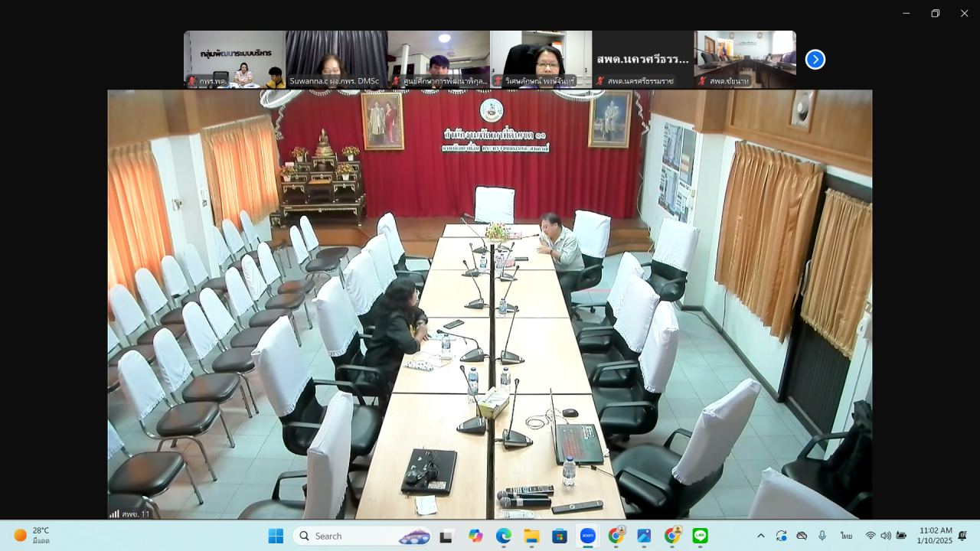Select the กพร.พศ. participant thumbnail
The image size is (980, 551).
(234, 60)
